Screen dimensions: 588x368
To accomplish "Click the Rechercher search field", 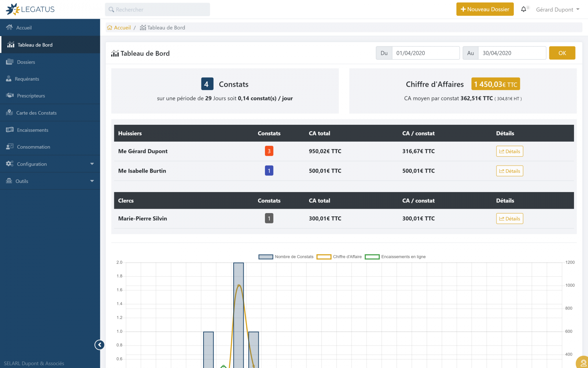I will (x=157, y=10).
